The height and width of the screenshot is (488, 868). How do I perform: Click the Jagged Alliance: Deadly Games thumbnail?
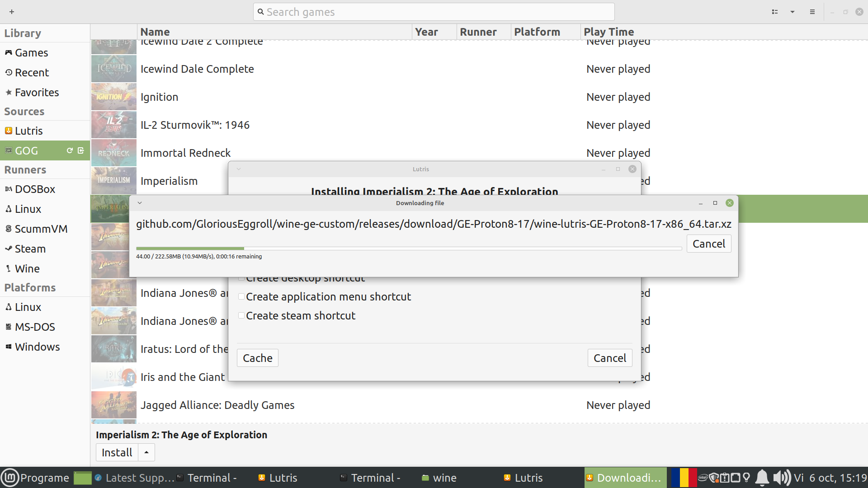[x=114, y=405]
